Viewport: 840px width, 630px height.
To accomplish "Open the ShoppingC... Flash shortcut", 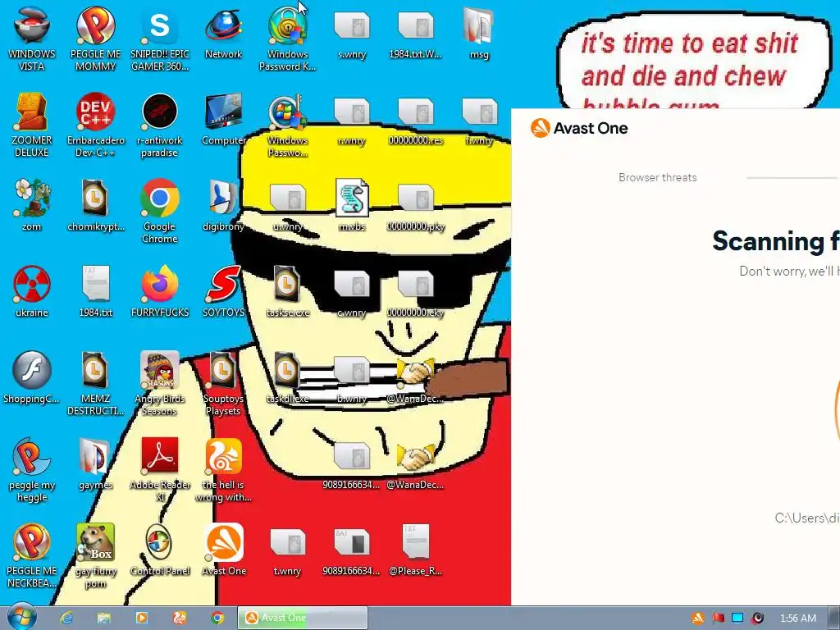I will (x=32, y=378).
